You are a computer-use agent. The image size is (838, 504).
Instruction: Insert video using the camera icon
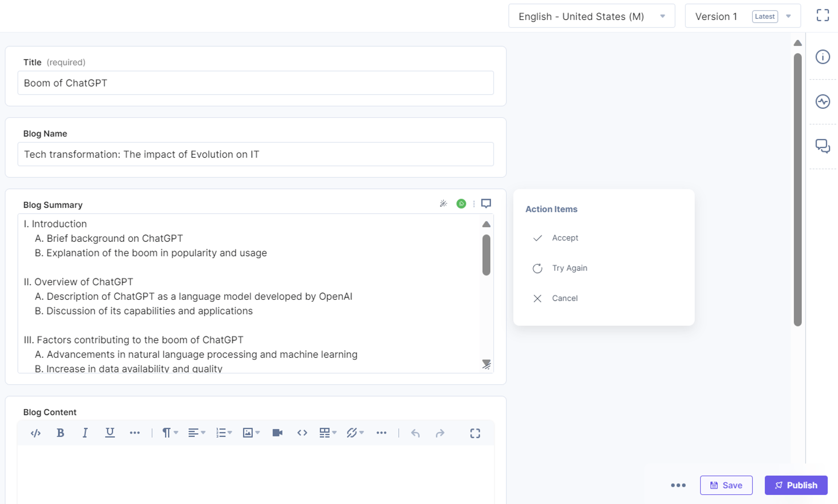click(277, 433)
